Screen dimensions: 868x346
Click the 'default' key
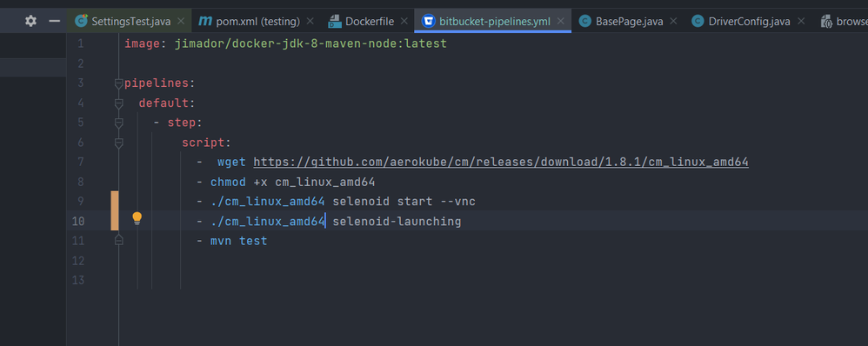point(164,103)
